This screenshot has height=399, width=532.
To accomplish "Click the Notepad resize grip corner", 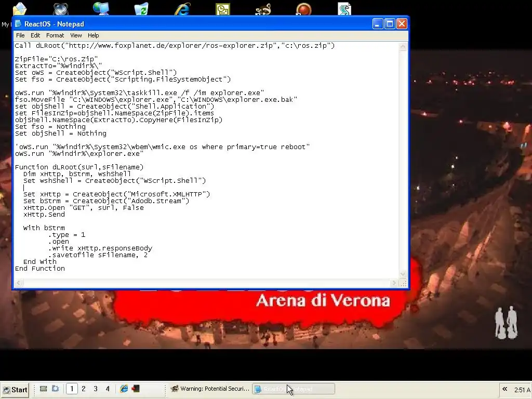I will tap(403, 283).
